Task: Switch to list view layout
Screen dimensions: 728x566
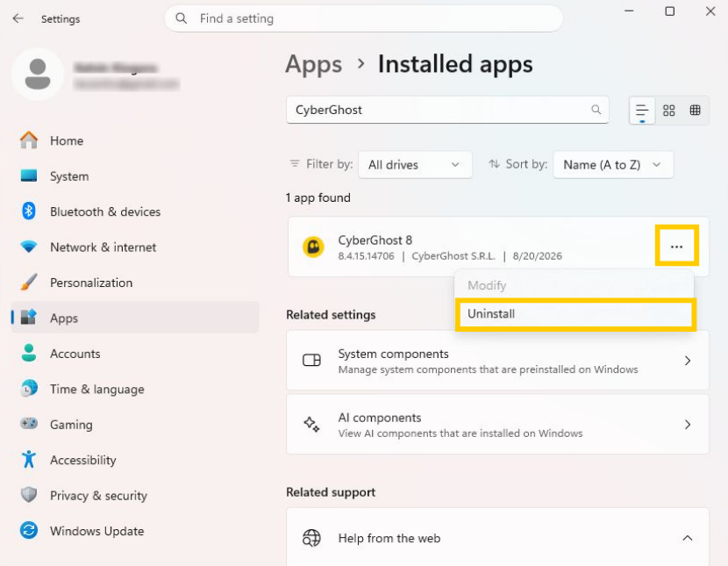Action: pos(642,111)
